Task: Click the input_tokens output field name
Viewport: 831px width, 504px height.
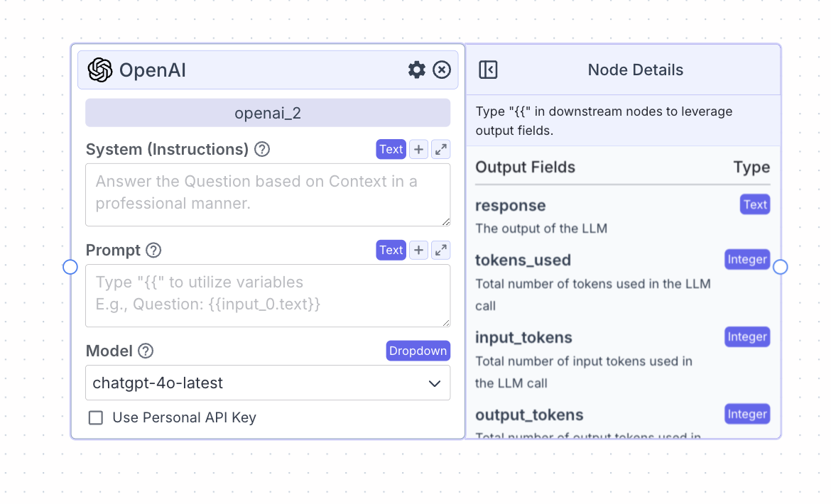Action: (x=523, y=337)
